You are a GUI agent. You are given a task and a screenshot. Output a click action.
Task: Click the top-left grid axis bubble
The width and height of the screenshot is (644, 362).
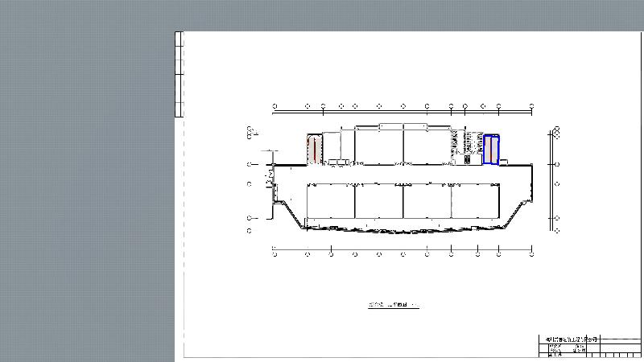(275, 105)
